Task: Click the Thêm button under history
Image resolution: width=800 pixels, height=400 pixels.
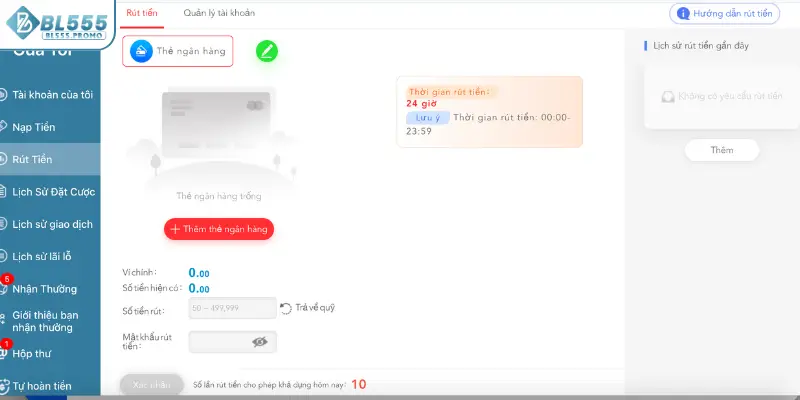Action: point(722,150)
